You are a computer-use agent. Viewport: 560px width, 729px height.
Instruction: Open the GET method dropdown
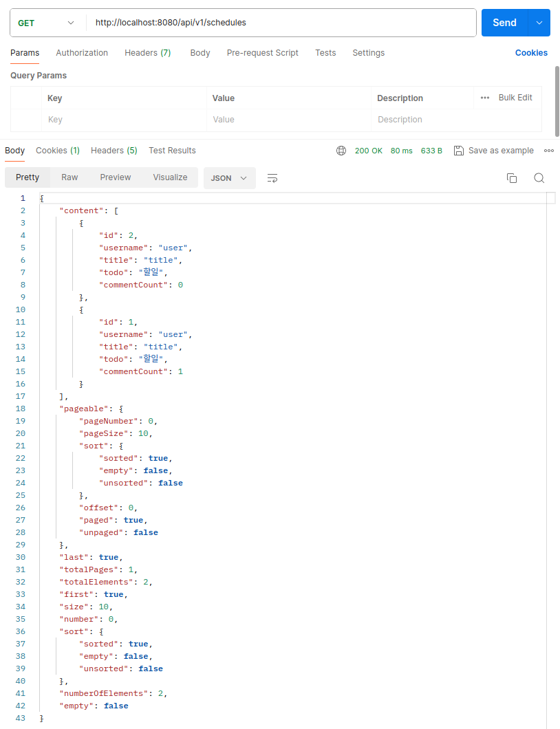(x=45, y=23)
